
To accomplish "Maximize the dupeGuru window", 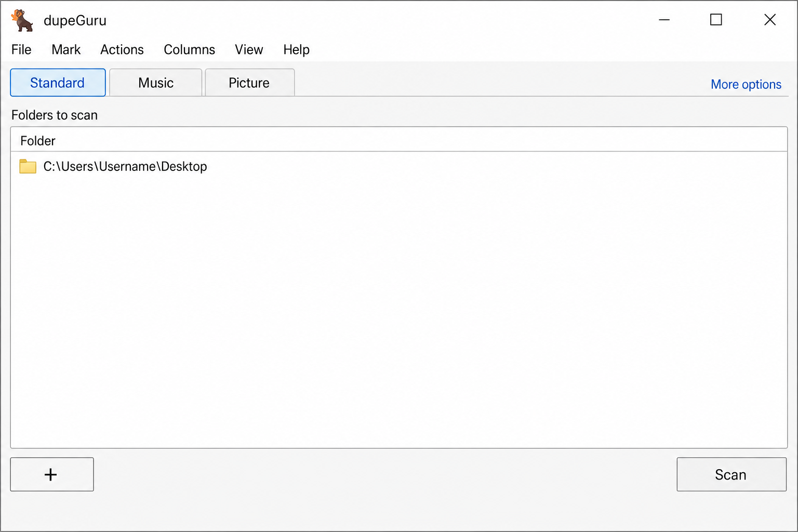I will (x=716, y=20).
